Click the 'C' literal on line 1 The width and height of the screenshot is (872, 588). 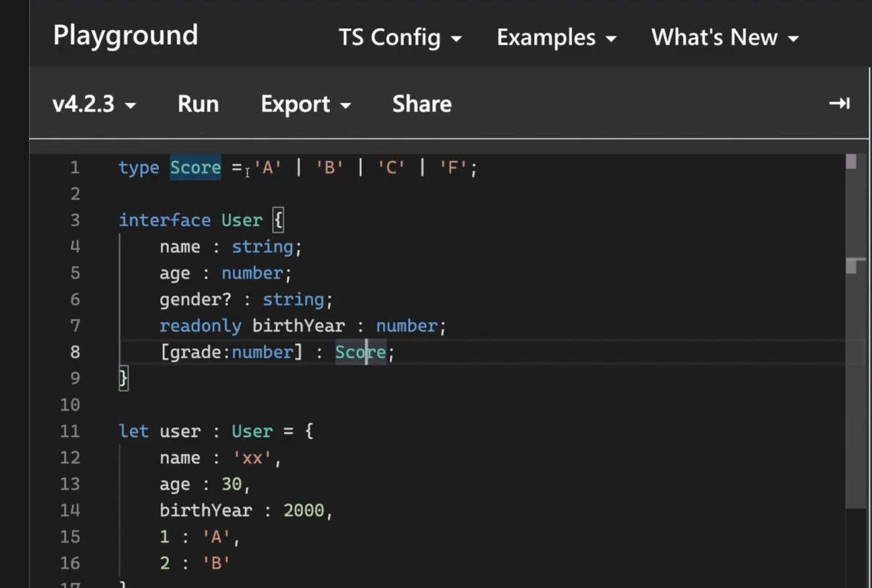pos(391,168)
